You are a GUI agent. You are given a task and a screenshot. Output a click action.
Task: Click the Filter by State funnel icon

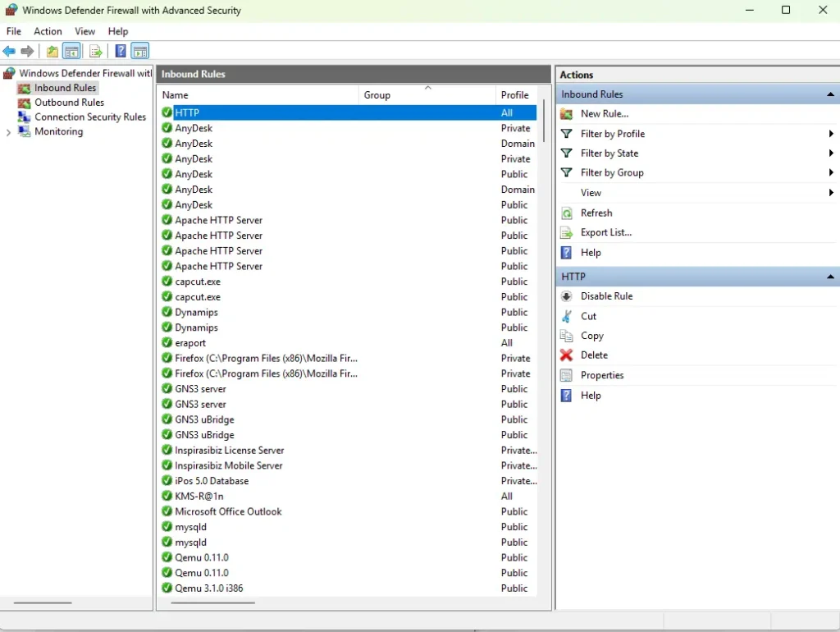[x=566, y=153]
